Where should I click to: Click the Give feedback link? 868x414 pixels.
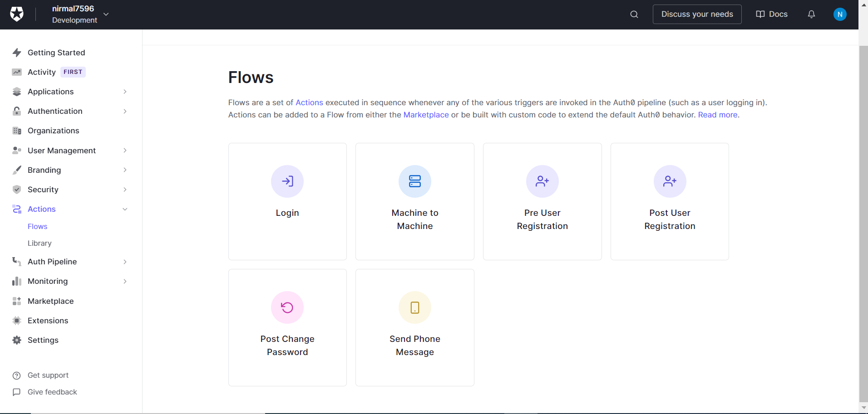(x=52, y=392)
